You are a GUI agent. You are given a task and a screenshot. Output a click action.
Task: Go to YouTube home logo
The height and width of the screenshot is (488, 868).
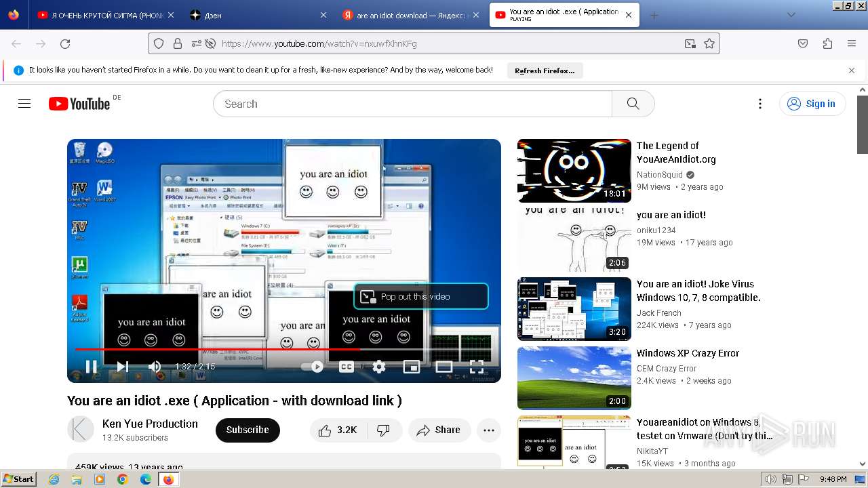(x=79, y=104)
